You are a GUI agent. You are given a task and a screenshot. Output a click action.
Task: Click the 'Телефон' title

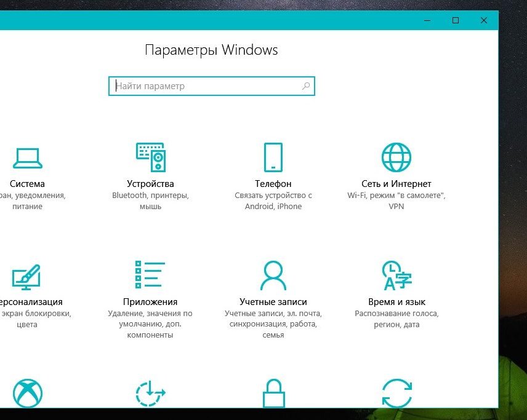click(x=273, y=184)
